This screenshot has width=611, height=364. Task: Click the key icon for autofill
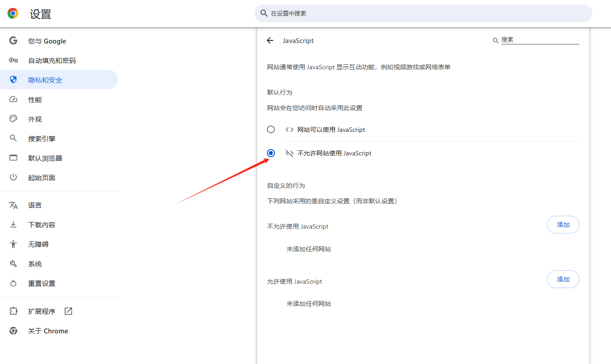tap(13, 60)
